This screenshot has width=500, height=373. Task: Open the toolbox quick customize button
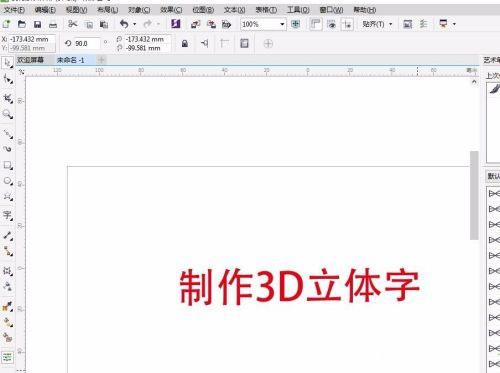[7, 357]
